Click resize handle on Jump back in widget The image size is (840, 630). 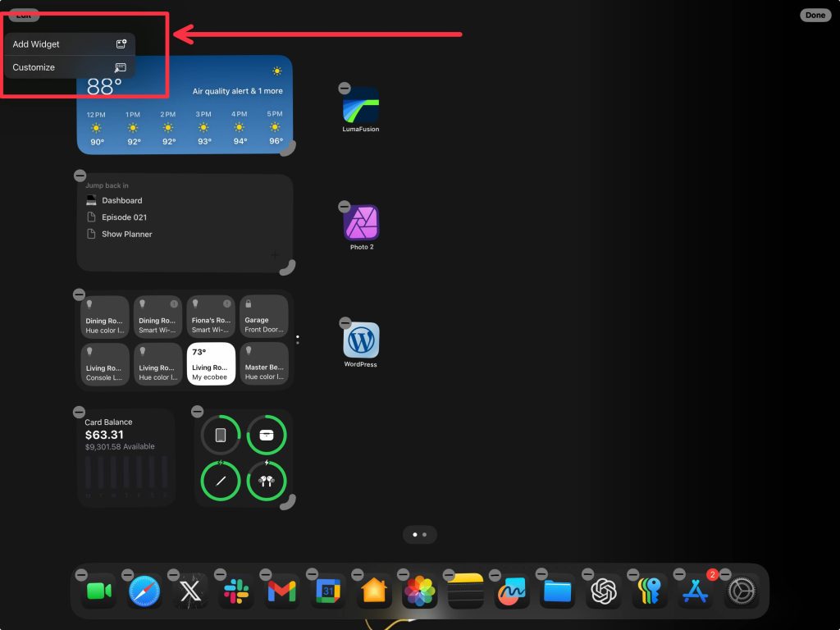288,267
